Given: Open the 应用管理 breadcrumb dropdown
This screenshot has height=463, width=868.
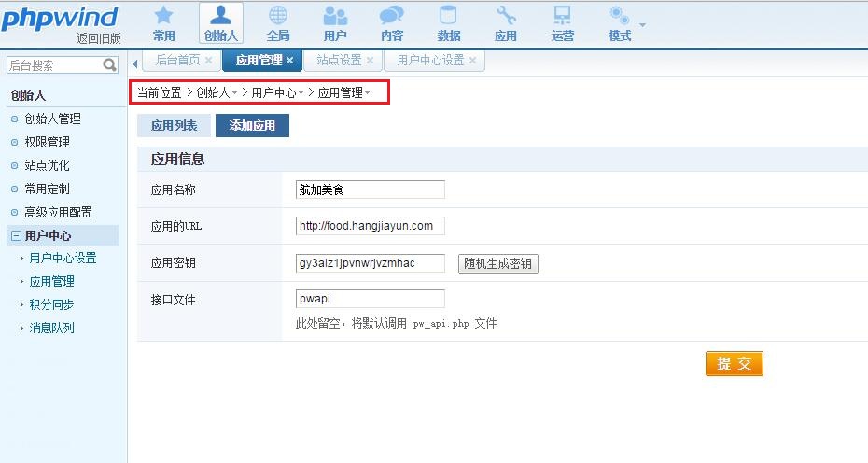Looking at the screenshot, I should (x=368, y=92).
